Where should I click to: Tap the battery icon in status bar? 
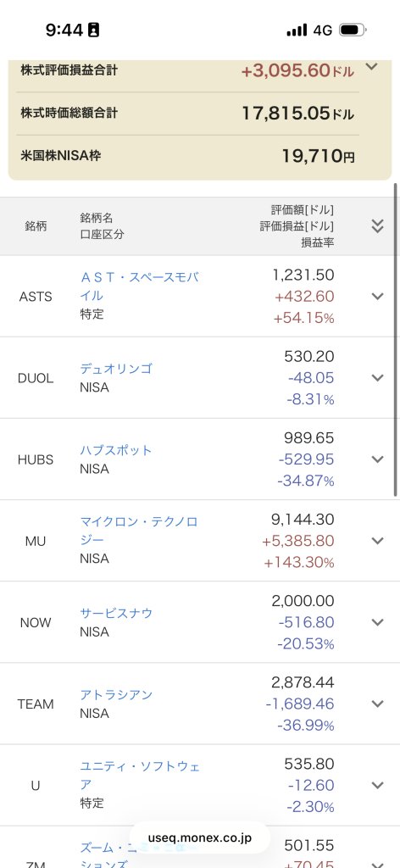(353, 30)
